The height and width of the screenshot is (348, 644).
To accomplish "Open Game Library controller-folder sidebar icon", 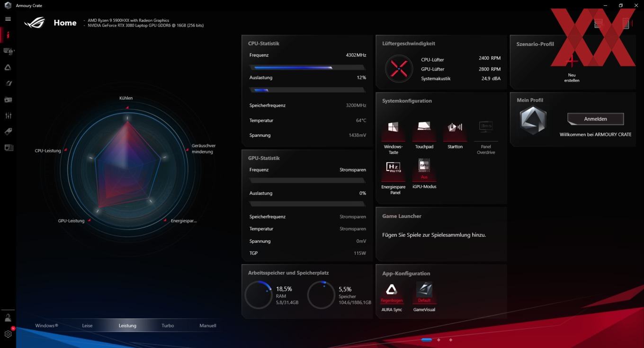I will [x=8, y=100].
